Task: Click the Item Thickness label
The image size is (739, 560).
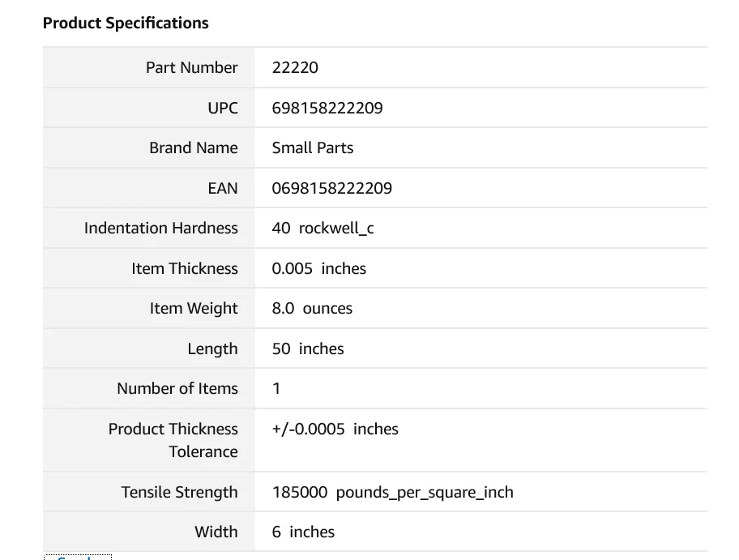Action: 185,268
